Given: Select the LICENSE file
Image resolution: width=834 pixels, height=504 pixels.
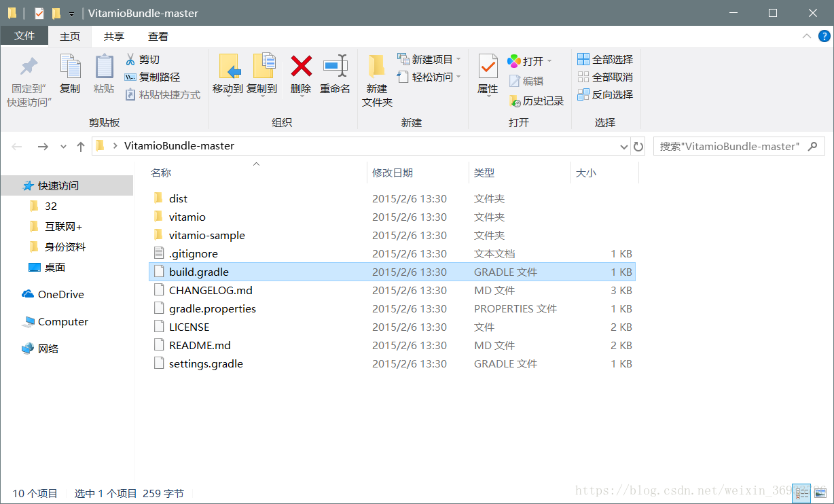Looking at the screenshot, I should point(392,327).
